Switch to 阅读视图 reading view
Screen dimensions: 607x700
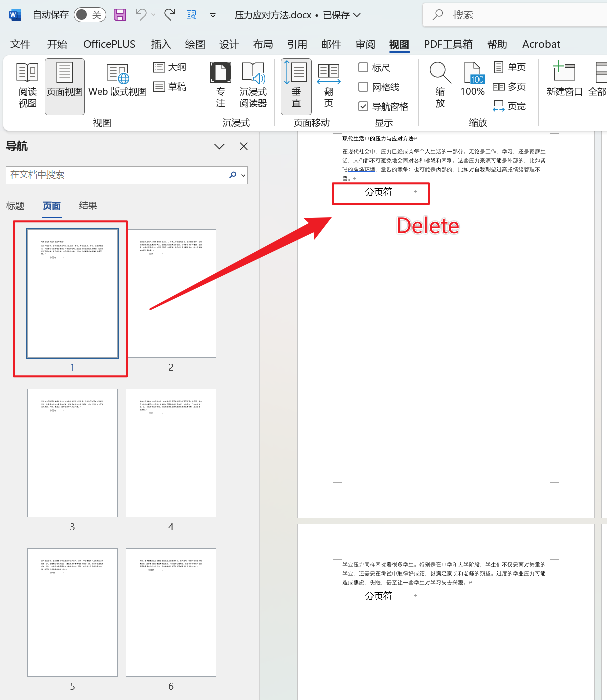pyautogui.click(x=27, y=85)
